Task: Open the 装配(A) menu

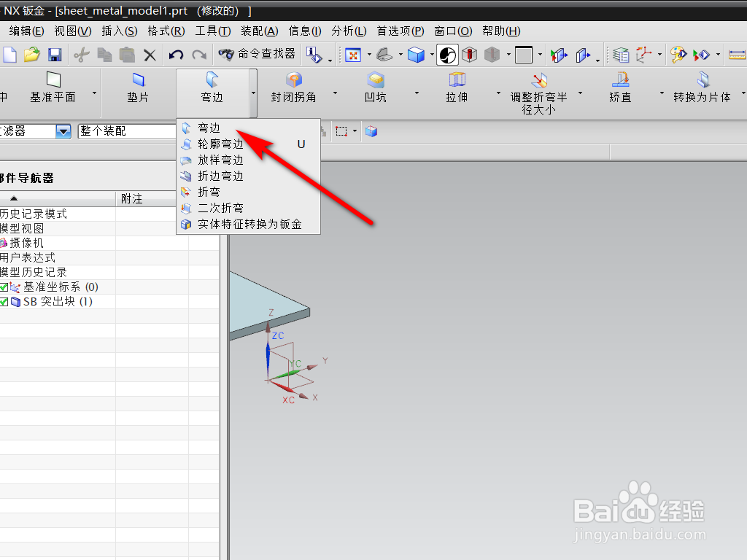Action: point(260,31)
